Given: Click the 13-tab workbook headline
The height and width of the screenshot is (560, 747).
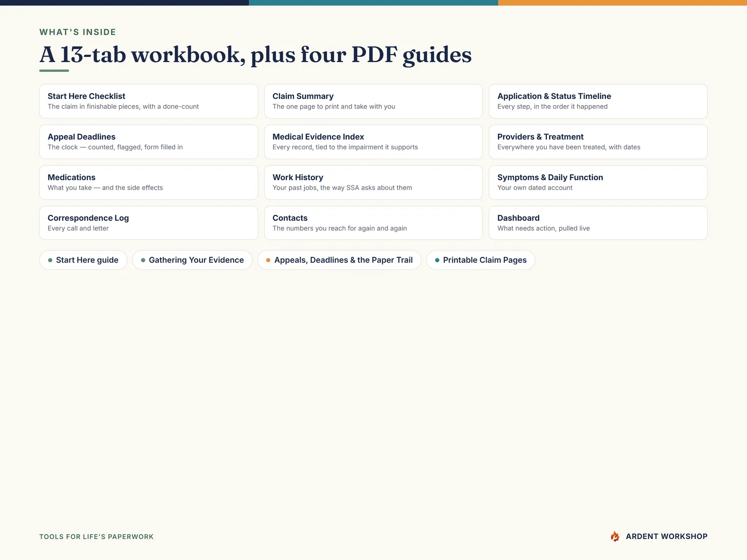Looking at the screenshot, I should pos(255,55).
